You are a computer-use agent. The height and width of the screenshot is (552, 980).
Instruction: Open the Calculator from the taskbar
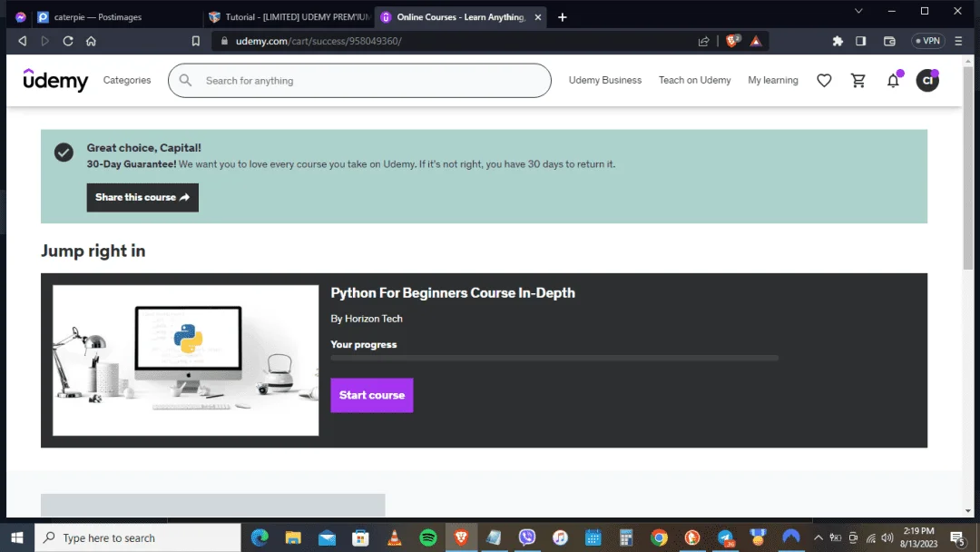pos(625,537)
